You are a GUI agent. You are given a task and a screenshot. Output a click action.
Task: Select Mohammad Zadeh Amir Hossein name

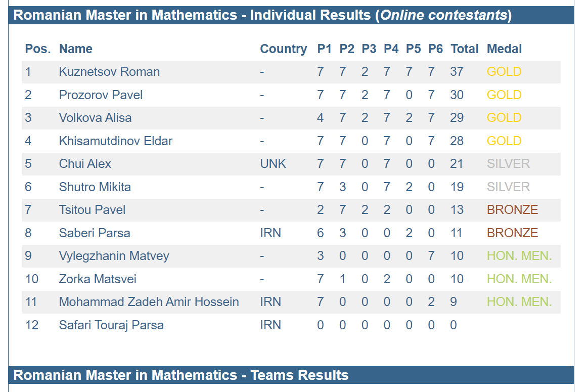149,302
